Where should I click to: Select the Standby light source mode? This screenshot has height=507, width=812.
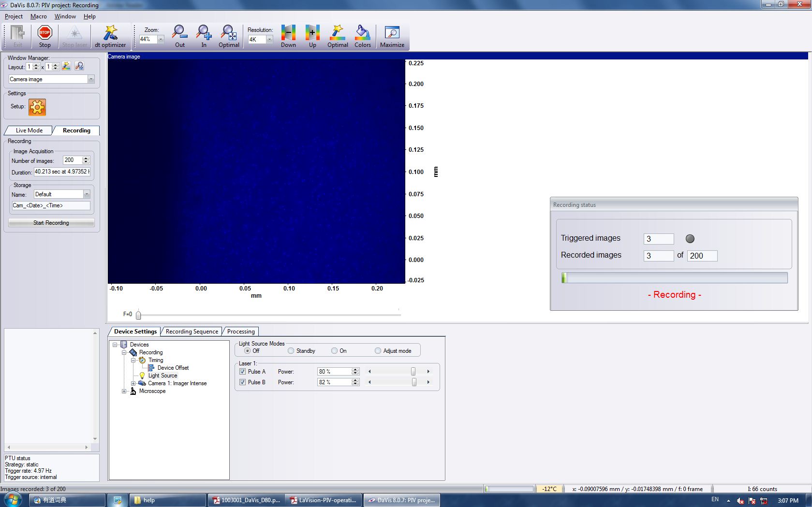(291, 351)
